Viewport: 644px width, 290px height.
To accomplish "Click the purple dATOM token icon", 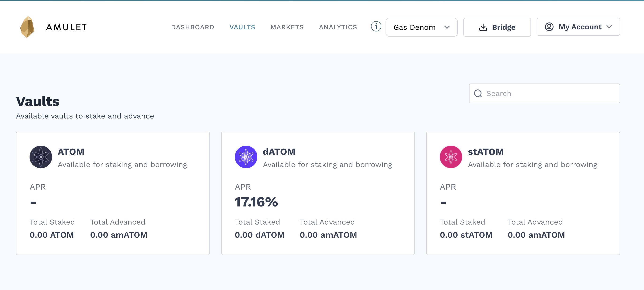I will [246, 157].
